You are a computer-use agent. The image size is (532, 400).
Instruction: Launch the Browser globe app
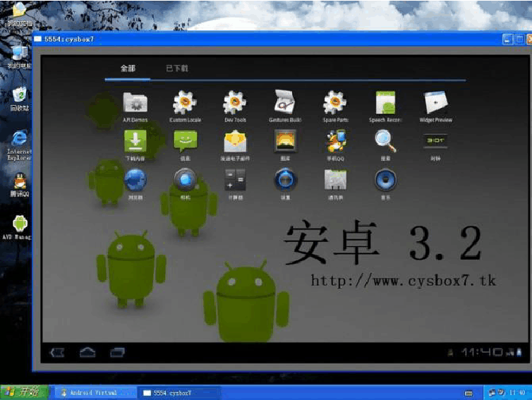pos(135,184)
